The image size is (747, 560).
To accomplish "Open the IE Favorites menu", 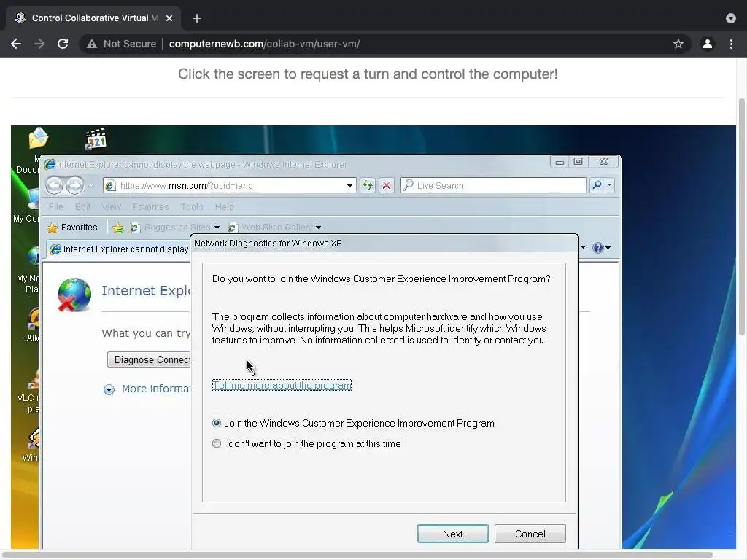I will (150, 206).
